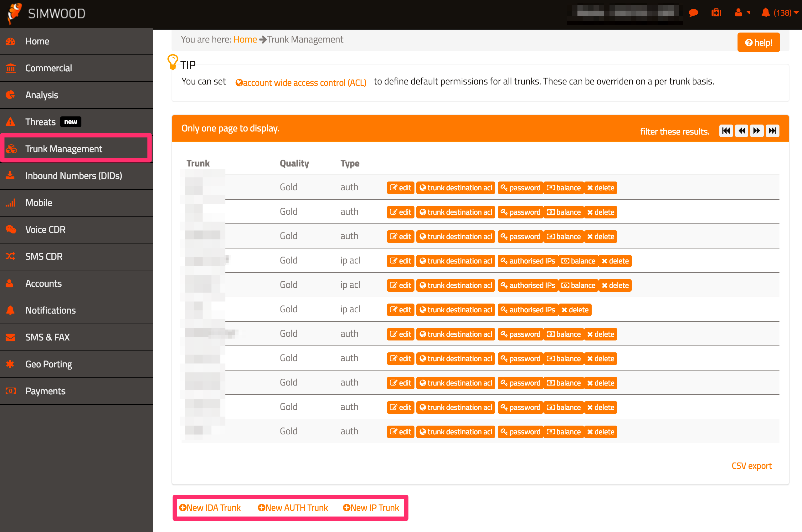Click the Trunk column header

point(198,163)
